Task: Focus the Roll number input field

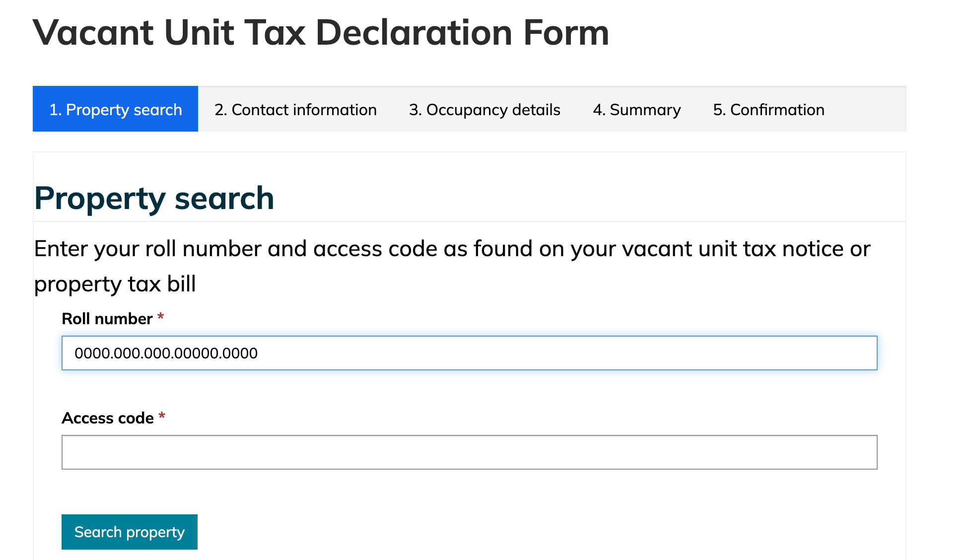Action: 469,353
